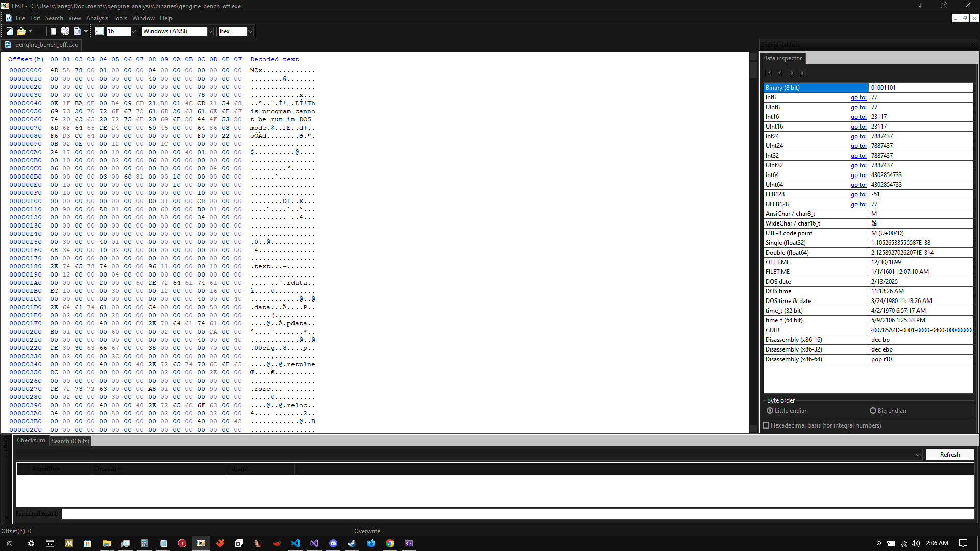This screenshot has width=980, height=551.
Task: Click the Checksum tab at bottom
Action: pos(30,441)
